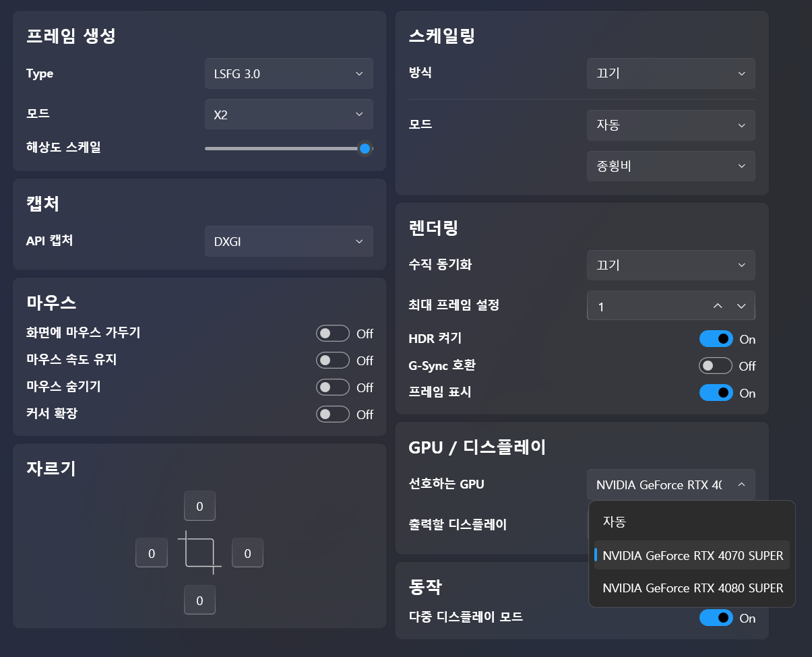Choose NVIDIA GeForce RTX 4080 SUPER option

[692, 588]
